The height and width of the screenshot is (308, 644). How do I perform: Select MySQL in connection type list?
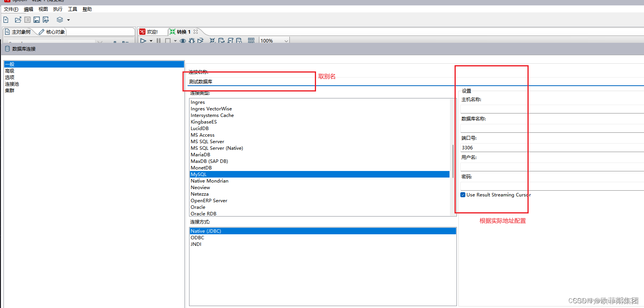tap(319, 174)
